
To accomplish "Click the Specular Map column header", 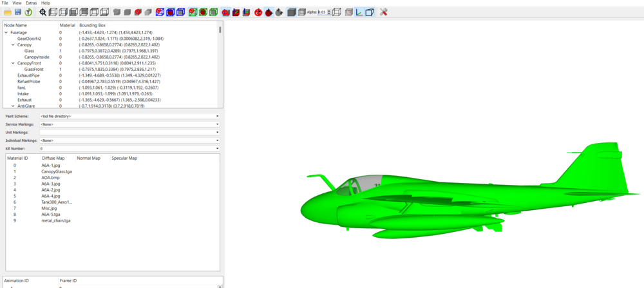I will coord(124,158).
